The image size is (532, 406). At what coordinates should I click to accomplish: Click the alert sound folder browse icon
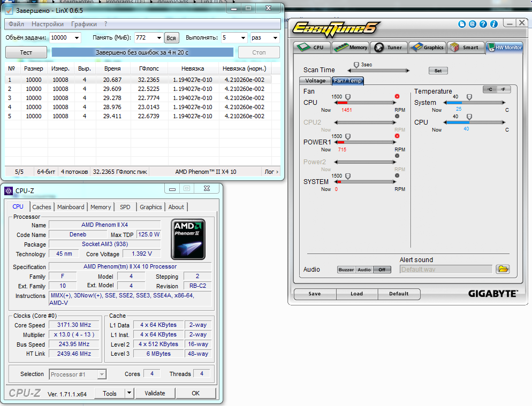[x=503, y=269]
